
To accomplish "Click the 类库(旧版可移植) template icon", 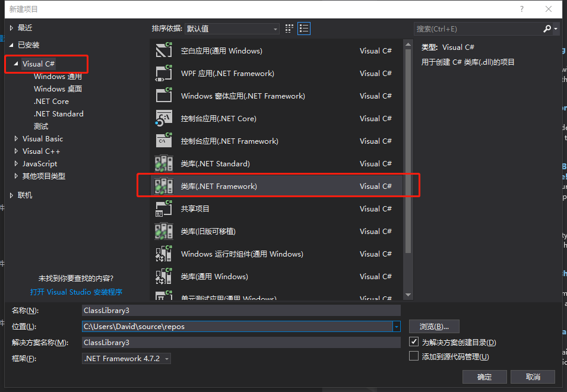I will coord(164,231).
